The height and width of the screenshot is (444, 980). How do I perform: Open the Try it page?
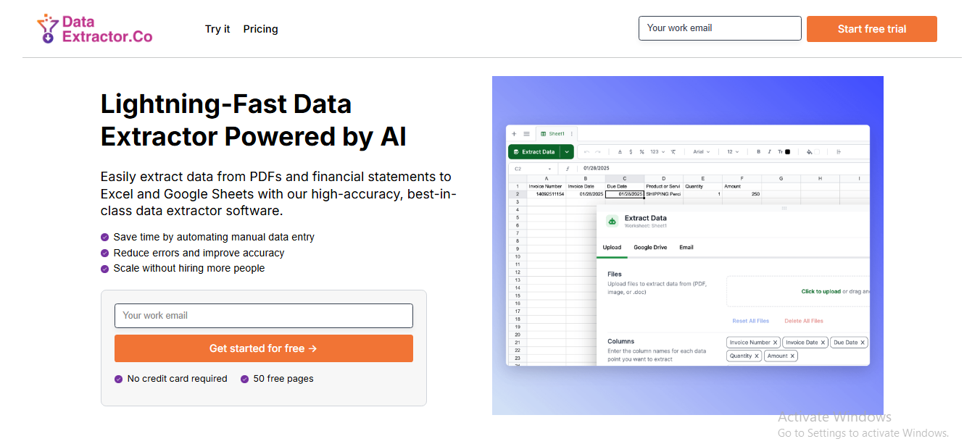[217, 29]
